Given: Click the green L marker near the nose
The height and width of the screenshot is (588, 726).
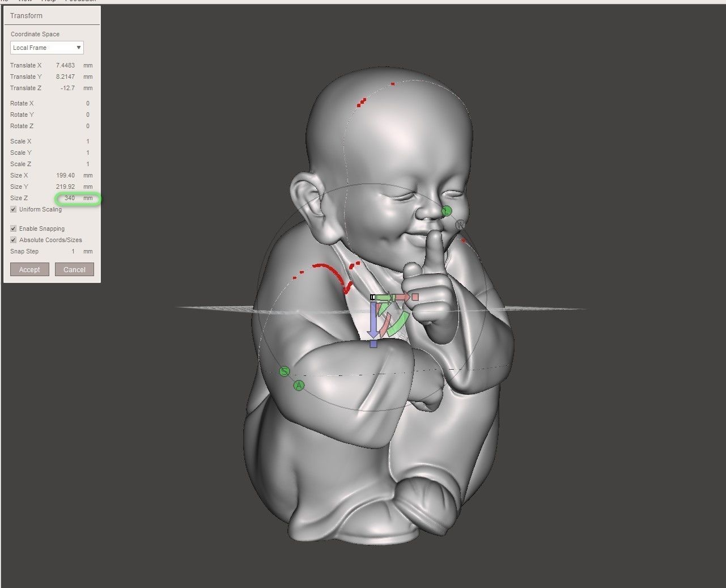Looking at the screenshot, I should [x=447, y=211].
